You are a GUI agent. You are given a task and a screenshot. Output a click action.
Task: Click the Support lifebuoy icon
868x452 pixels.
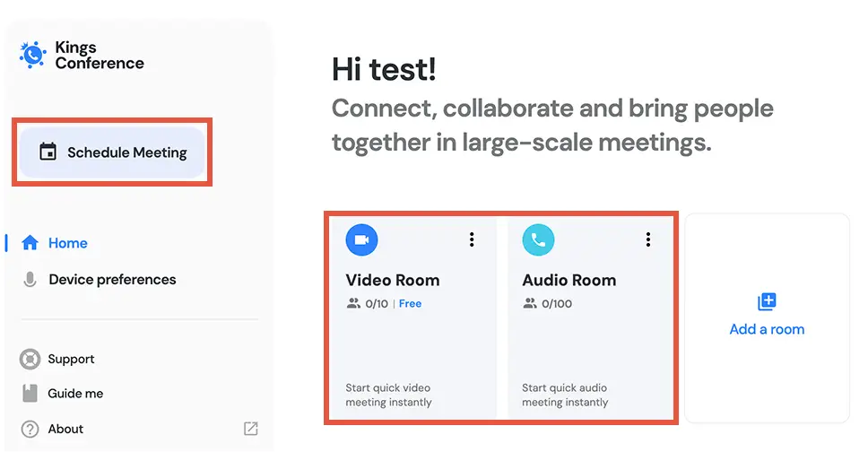(x=30, y=360)
